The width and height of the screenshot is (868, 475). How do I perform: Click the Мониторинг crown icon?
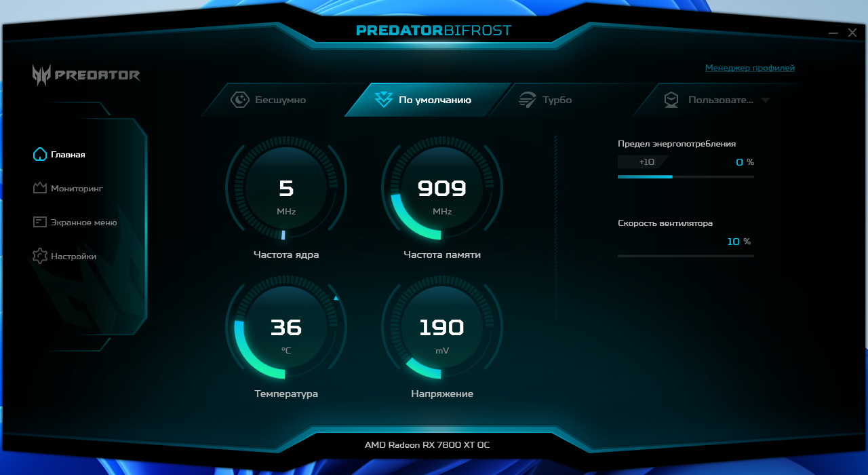(39, 188)
